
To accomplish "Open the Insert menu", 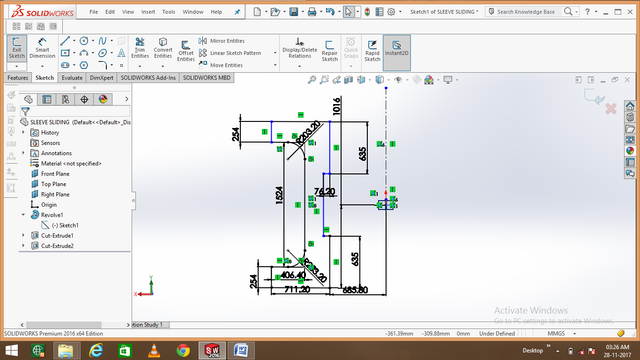I will (148, 12).
